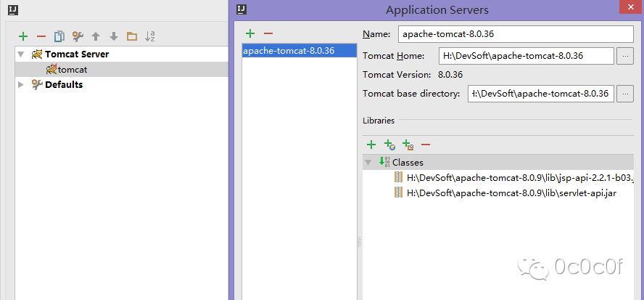The height and width of the screenshot is (300, 644).
Task: Add library class with green plus
Action: point(371,145)
